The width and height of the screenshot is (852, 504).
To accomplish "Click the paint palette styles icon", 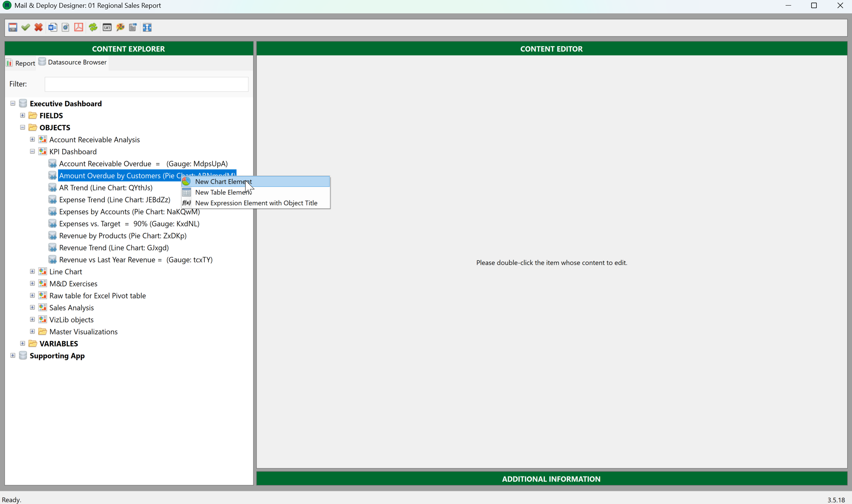I will pos(120,27).
